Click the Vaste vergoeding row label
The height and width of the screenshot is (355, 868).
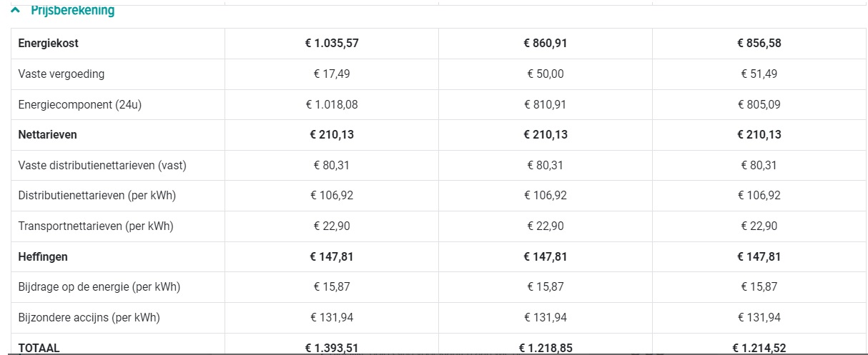point(61,74)
